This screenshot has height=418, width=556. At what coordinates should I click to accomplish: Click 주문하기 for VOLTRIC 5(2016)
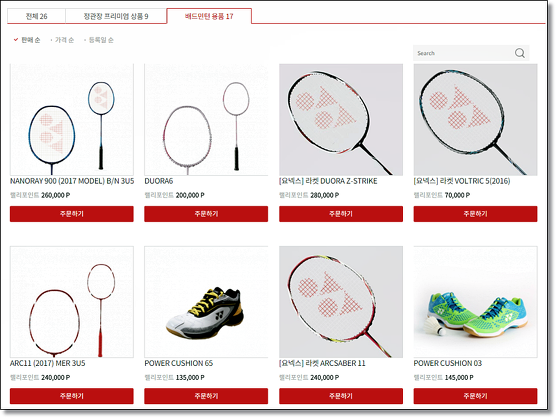tap(475, 214)
